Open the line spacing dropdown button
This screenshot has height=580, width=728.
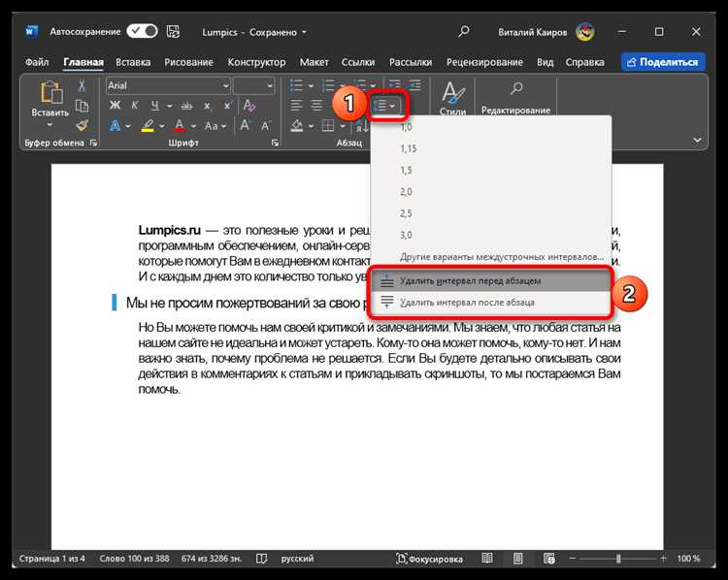coord(385,107)
